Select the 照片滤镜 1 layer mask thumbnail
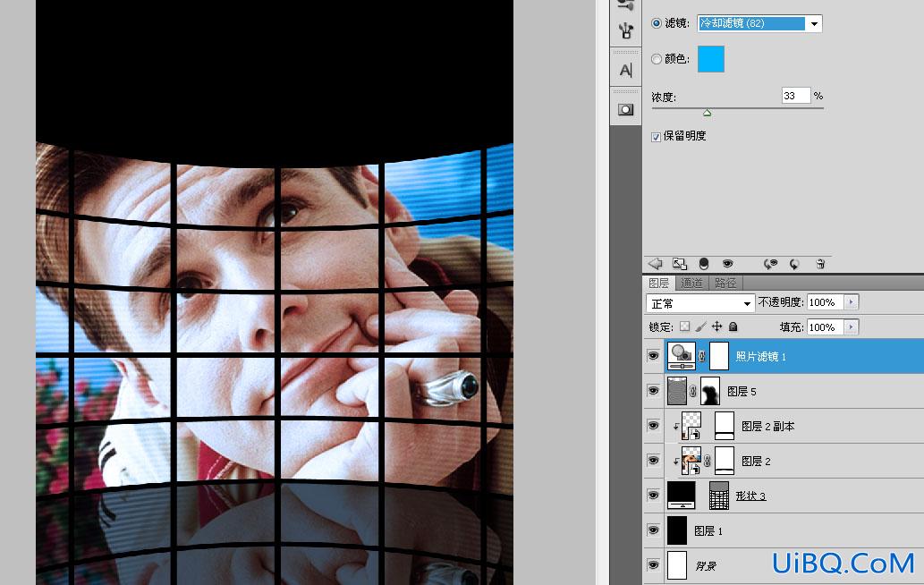The height and width of the screenshot is (585, 924). (719, 356)
